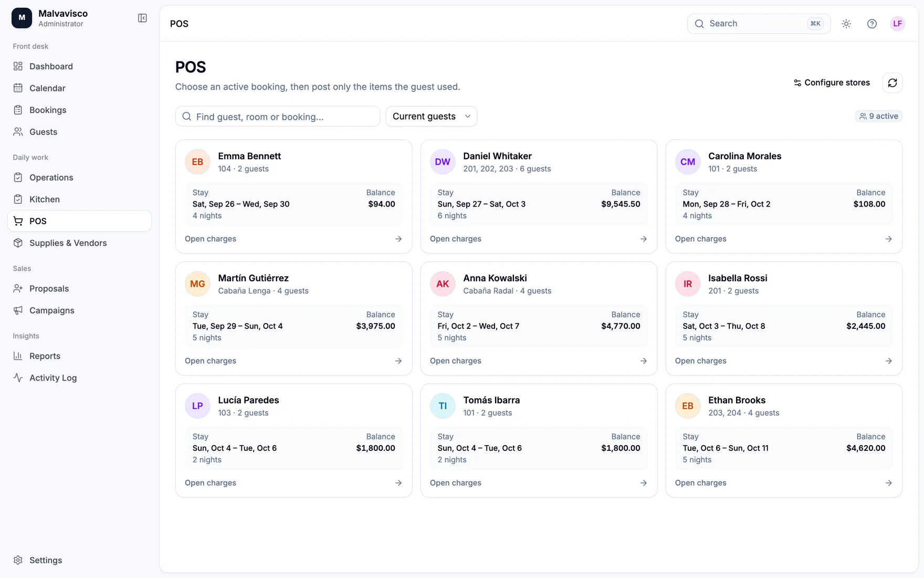
Task: Click Ethan Brooks's Open charges arrow
Action: (889, 483)
